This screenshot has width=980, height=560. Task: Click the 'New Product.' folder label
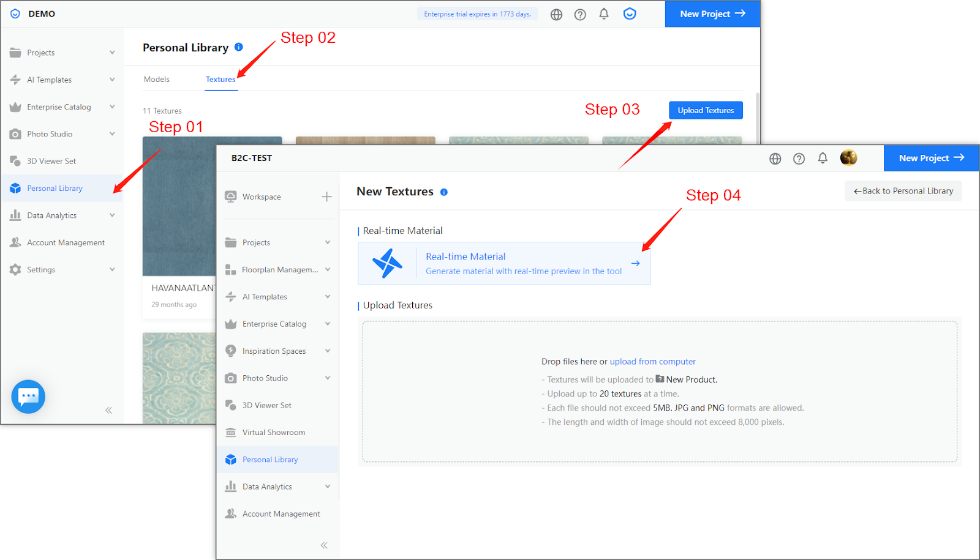tap(692, 380)
